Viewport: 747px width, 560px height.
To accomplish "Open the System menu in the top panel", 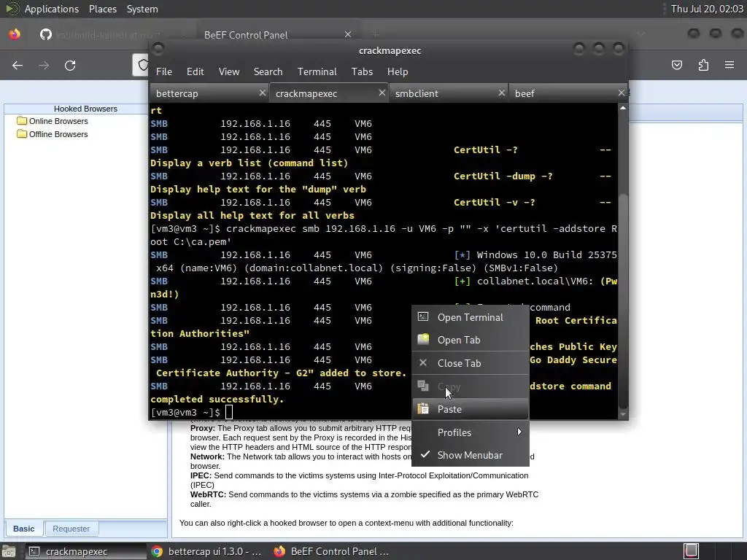I will point(142,9).
